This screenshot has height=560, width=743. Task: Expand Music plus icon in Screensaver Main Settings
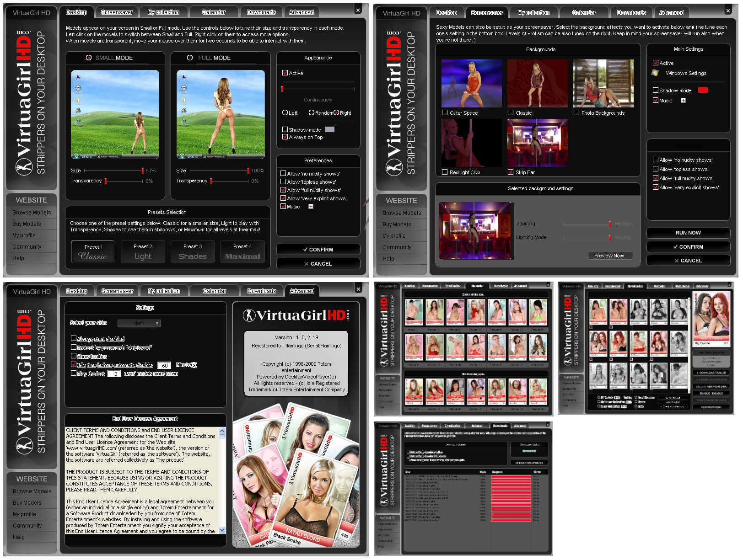(683, 101)
